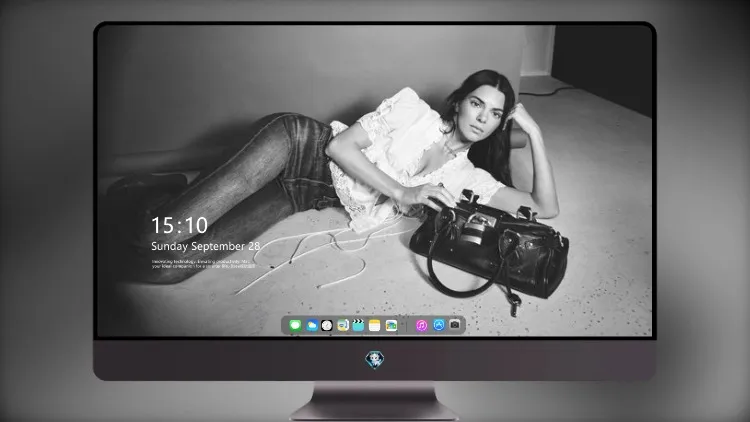Open the Photos gallery icon in dock
750x422 pixels.
click(x=391, y=325)
